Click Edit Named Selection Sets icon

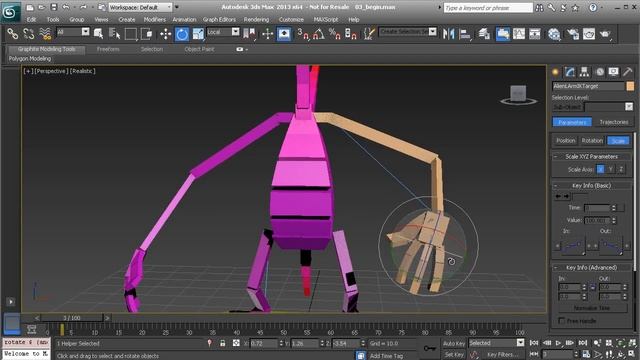click(x=369, y=33)
